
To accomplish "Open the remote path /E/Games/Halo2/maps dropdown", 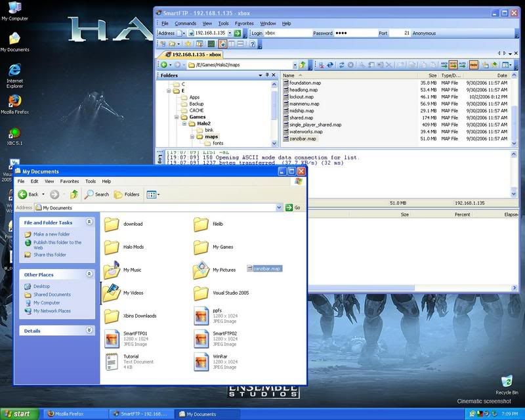I will (295, 65).
